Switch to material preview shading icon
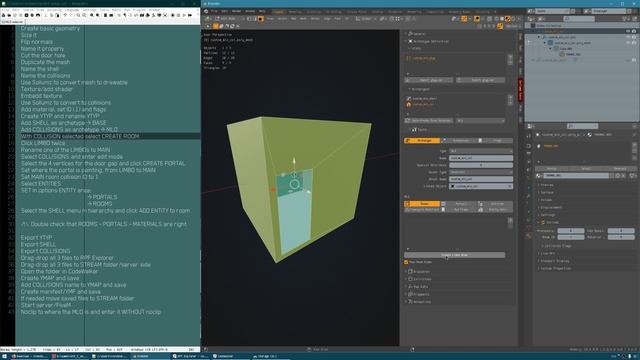The image size is (640, 360). pyautogui.click(x=507, y=19)
